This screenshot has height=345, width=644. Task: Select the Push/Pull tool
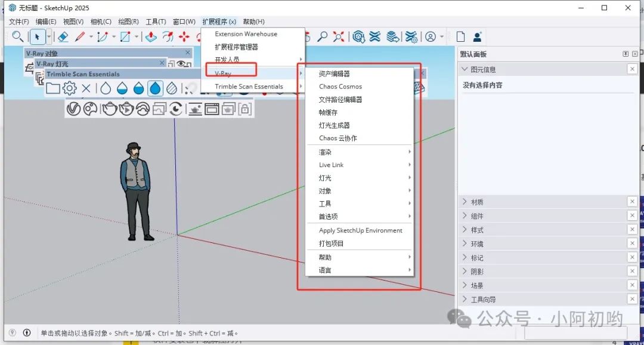point(151,37)
